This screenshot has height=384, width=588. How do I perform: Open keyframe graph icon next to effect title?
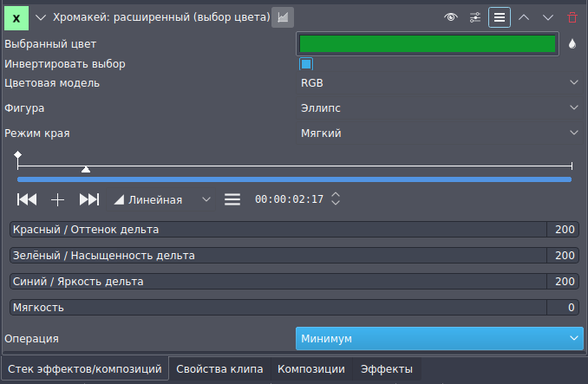283,16
